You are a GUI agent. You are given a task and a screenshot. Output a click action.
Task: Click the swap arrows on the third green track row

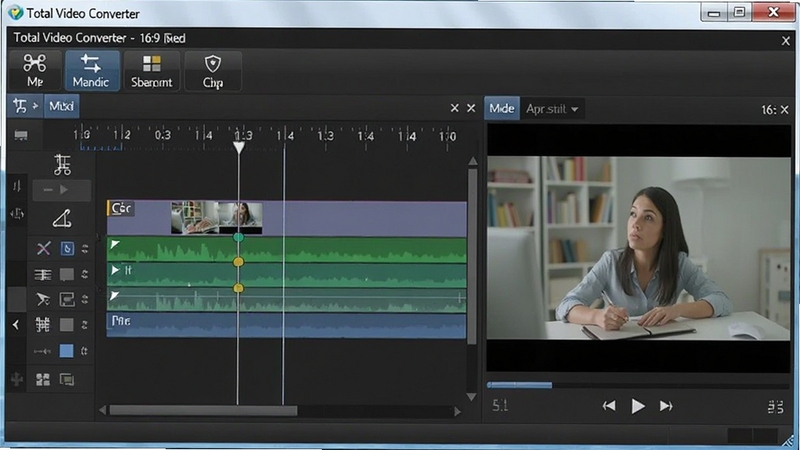[x=85, y=299]
